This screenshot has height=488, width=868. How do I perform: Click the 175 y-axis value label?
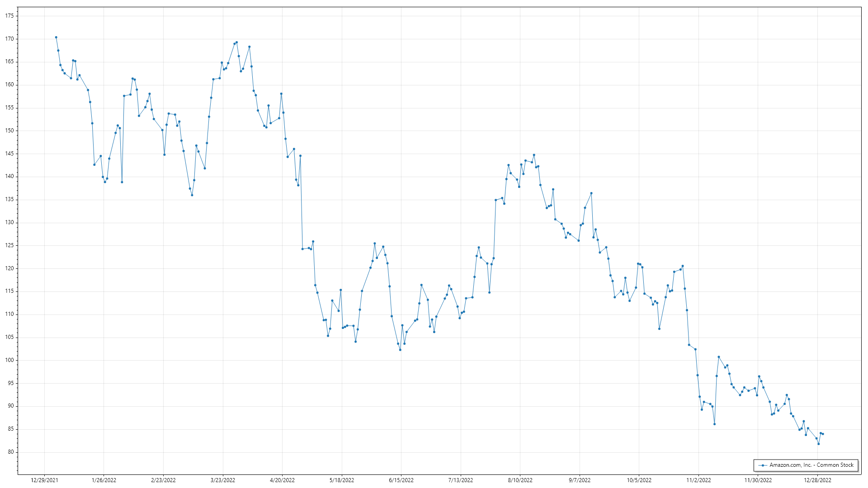point(9,16)
